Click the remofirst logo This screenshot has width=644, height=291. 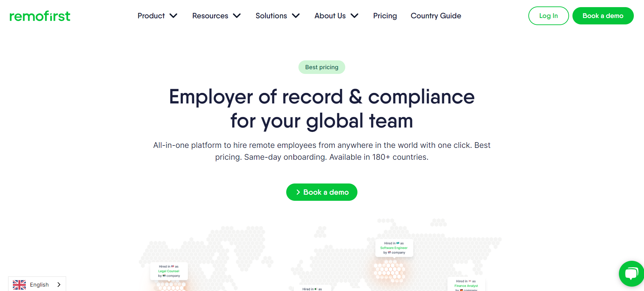[x=40, y=16]
